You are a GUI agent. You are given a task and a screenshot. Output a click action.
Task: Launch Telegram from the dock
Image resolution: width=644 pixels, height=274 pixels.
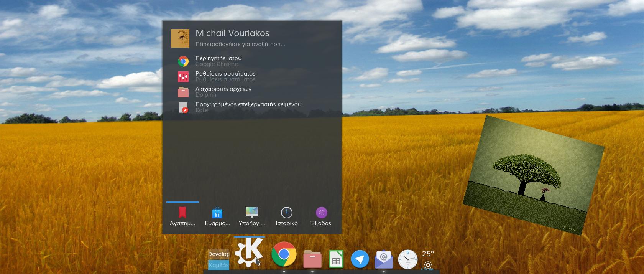pos(360,259)
